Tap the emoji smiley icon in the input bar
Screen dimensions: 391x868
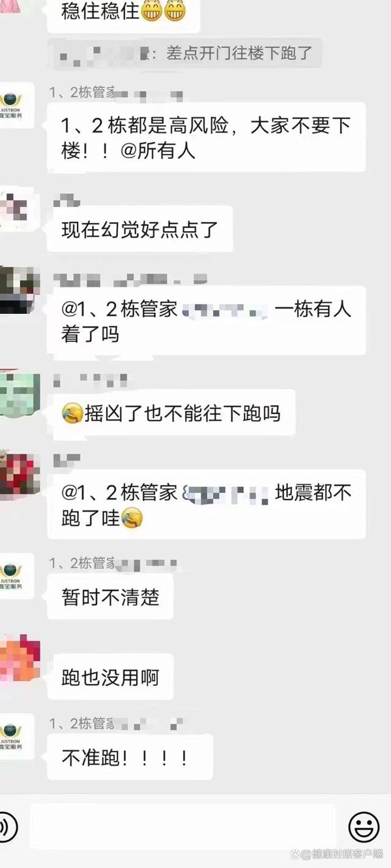point(364,827)
